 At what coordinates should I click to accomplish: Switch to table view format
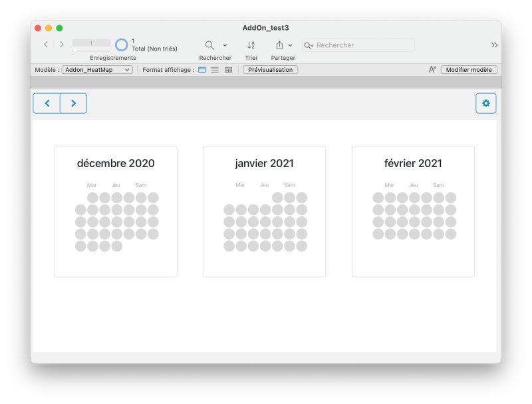pyautogui.click(x=228, y=70)
